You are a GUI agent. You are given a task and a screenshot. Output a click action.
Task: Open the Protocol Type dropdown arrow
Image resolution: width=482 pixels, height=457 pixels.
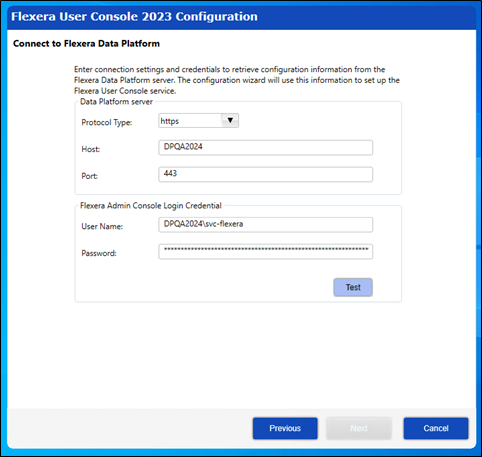pyautogui.click(x=230, y=120)
